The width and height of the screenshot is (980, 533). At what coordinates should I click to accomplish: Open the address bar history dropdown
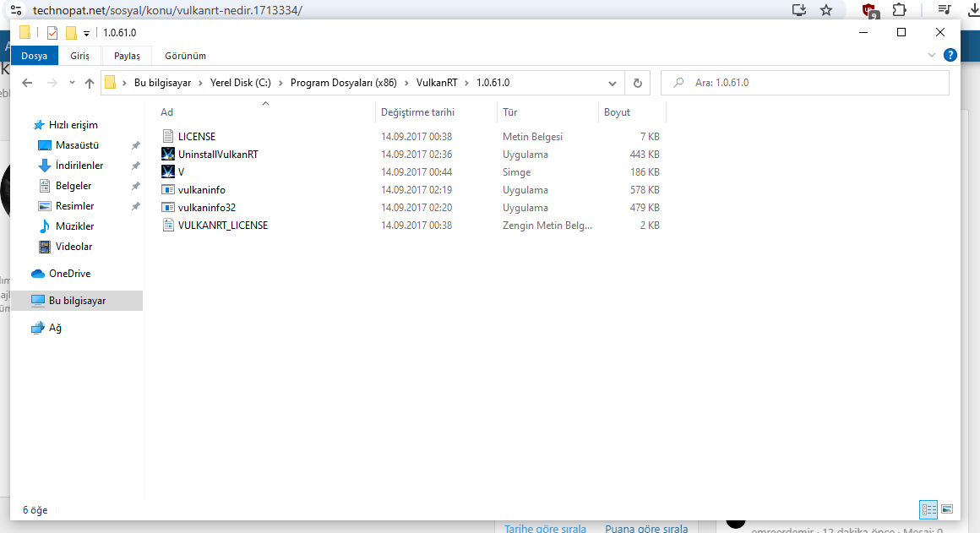pyautogui.click(x=612, y=83)
